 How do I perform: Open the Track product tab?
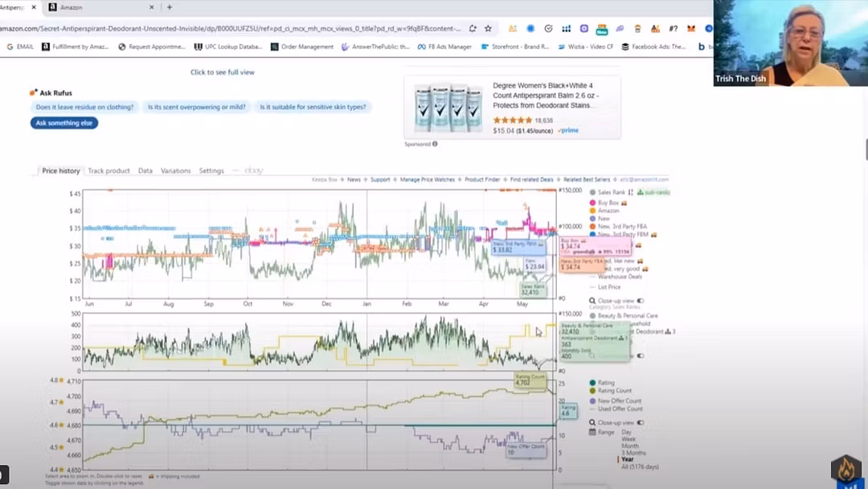pyautogui.click(x=108, y=171)
